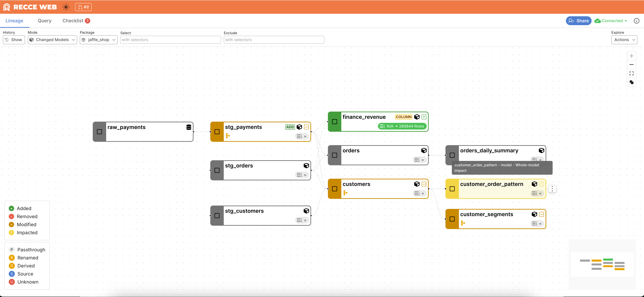The image size is (644, 297).
Task: Click the model cube icon on orders
Action: click(424, 150)
